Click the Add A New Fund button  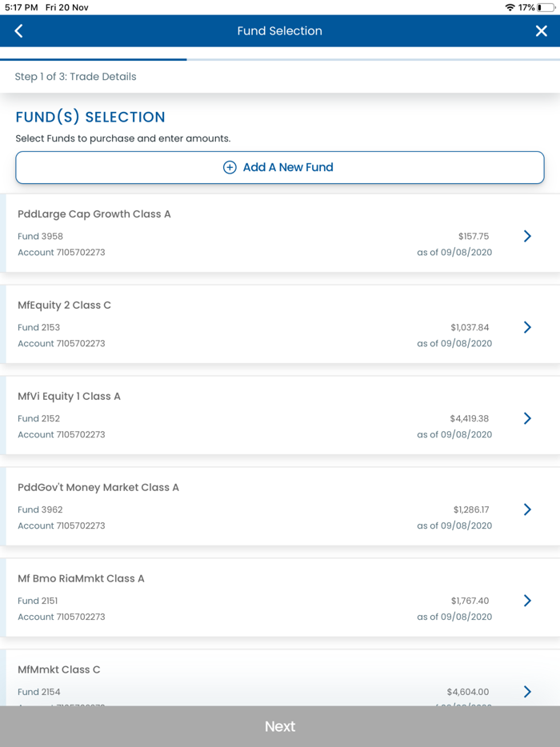point(279,167)
